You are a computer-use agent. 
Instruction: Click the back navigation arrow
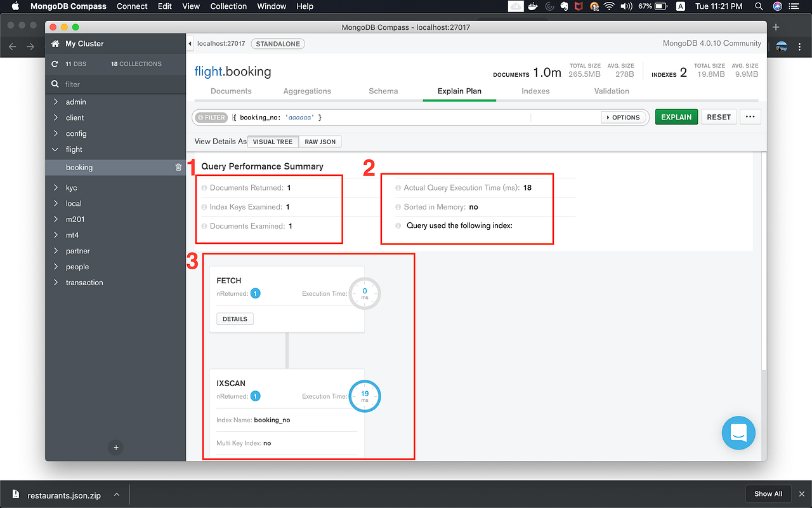[12, 46]
